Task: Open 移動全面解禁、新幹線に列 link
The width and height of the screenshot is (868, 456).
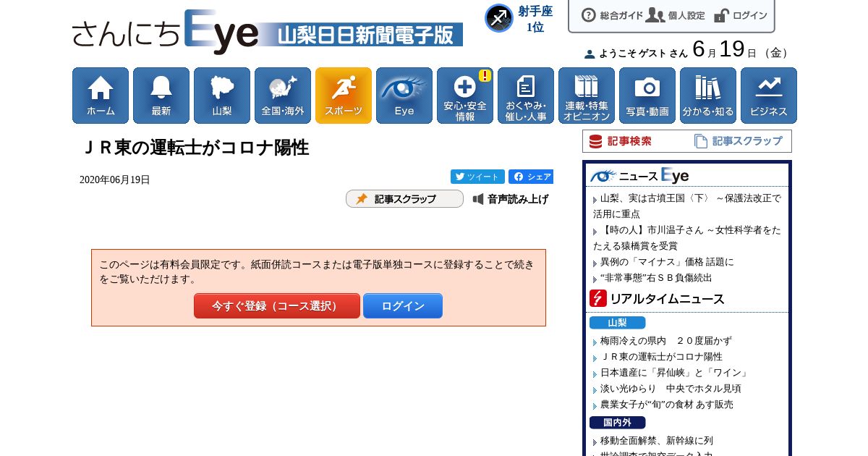Action: click(x=657, y=441)
